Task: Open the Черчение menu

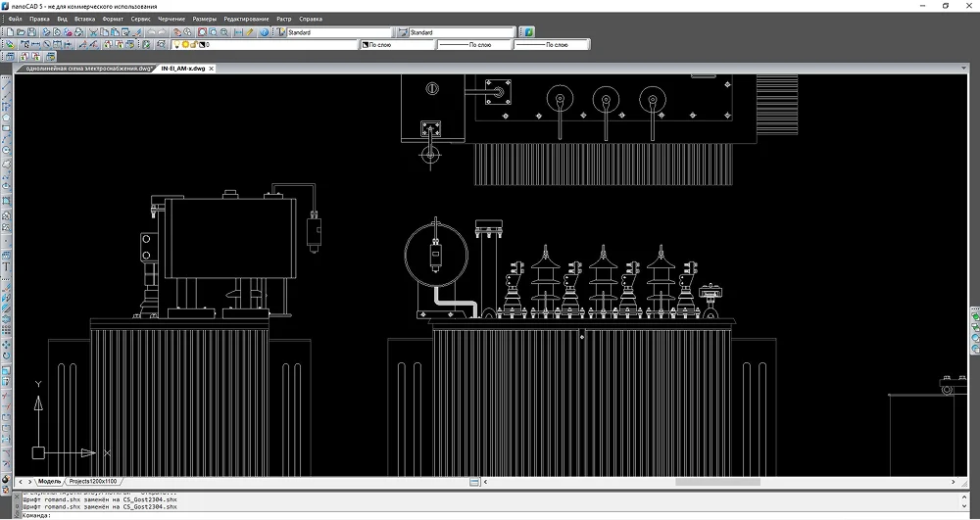Action: pos(172,20)
